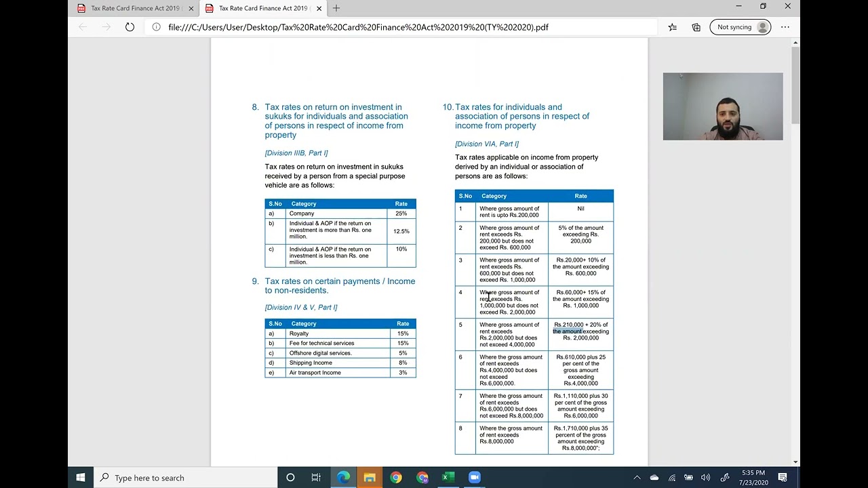Click the [Division IV & V, Part I] reference

[301, 307]
